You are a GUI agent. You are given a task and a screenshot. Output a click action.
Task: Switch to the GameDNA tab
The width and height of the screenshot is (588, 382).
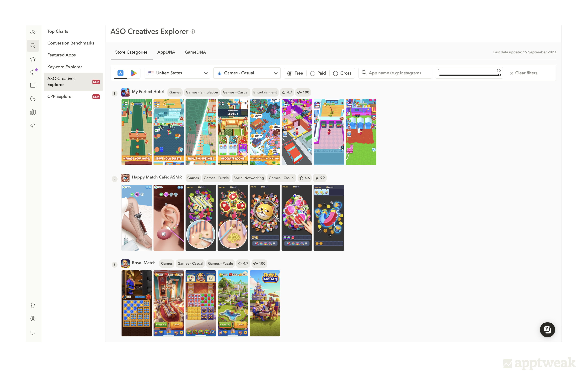click(195, 52)
